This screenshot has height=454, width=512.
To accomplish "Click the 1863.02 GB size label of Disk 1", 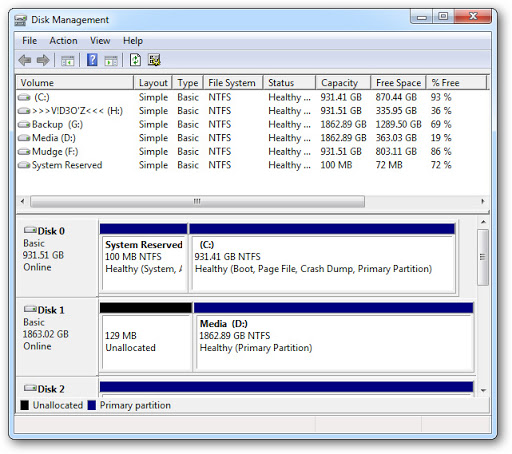I will point(46,334).
